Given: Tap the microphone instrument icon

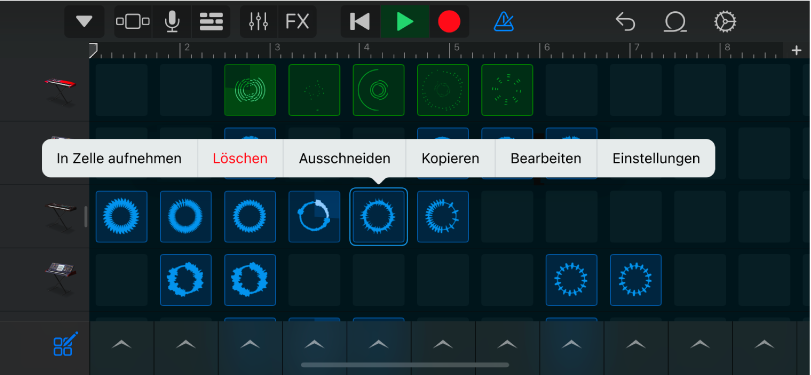Looking at the screenshot, I should (172, 22).
